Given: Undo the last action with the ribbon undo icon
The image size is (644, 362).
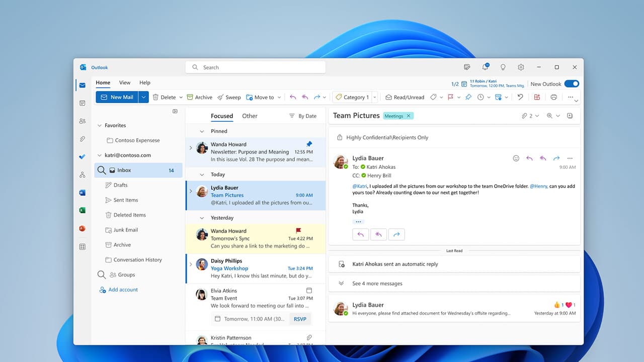Looking at the screenshot, I should [x=520, y=97].
